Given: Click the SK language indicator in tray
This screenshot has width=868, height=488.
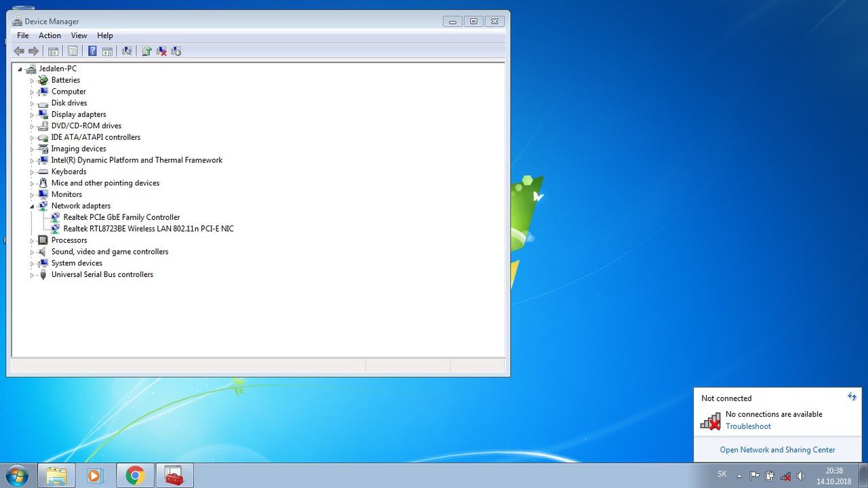Looking at the screenshot, I should click(x=722, y=474).
